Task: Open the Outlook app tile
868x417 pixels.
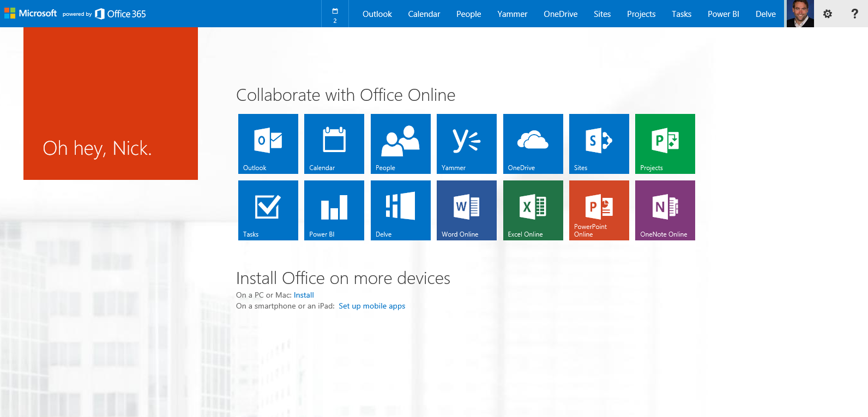Action: coord(268,144)
